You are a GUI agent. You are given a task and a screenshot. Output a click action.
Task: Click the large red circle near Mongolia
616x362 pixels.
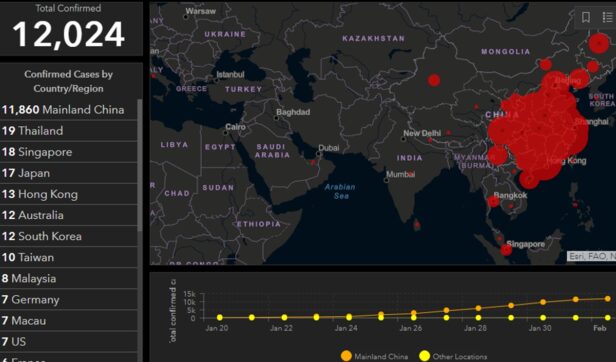(599, 44)
